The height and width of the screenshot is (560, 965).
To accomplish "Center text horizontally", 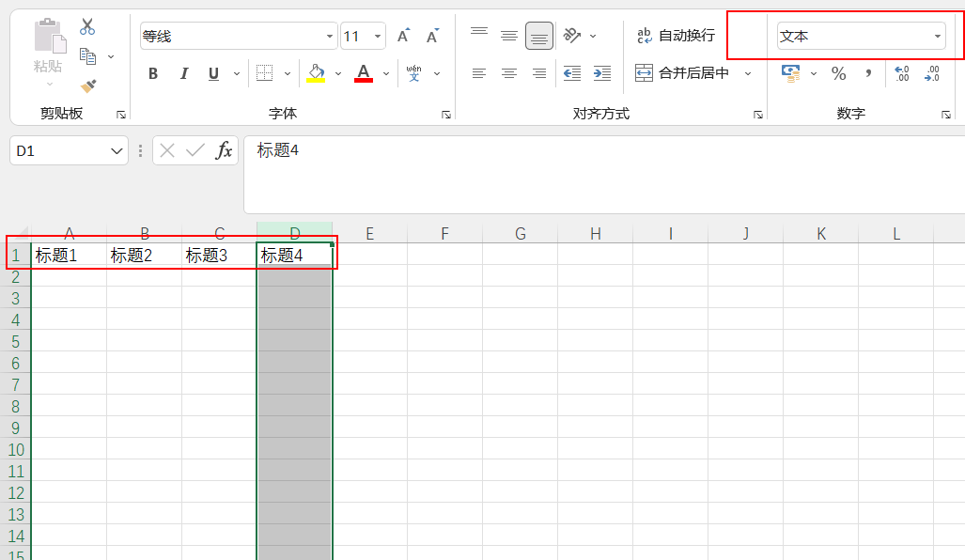I will 509,74.
